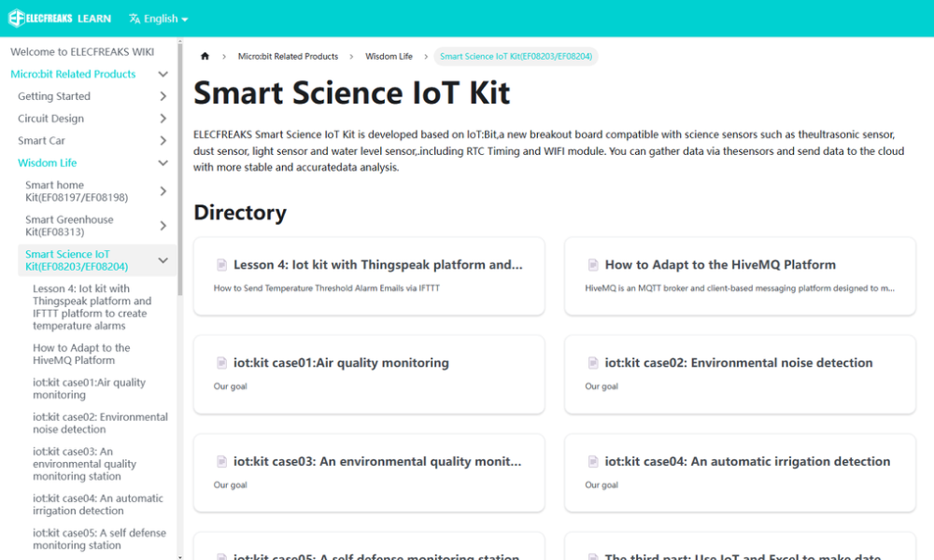Expand Getting Started chevron

click(x=163, y=96)
